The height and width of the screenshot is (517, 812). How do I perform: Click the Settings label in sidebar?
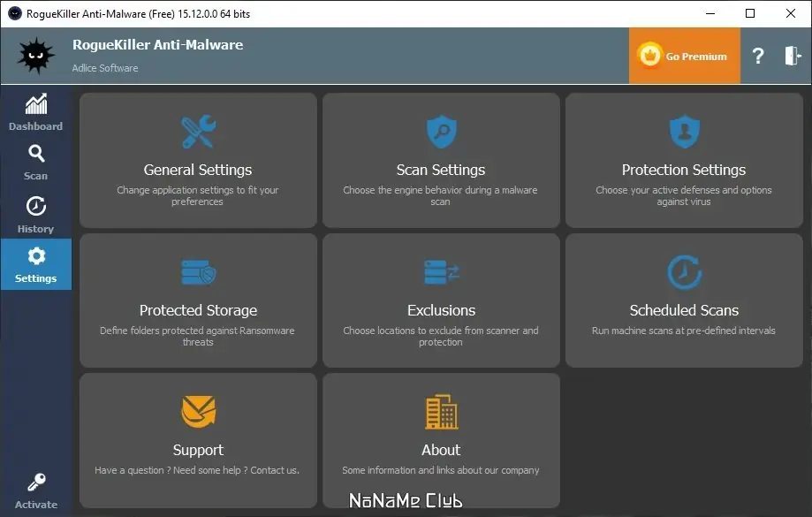35,278
